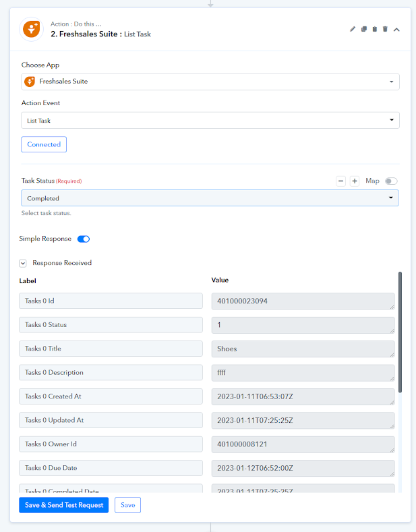Click the value field Shoes

tap(303, 349)
